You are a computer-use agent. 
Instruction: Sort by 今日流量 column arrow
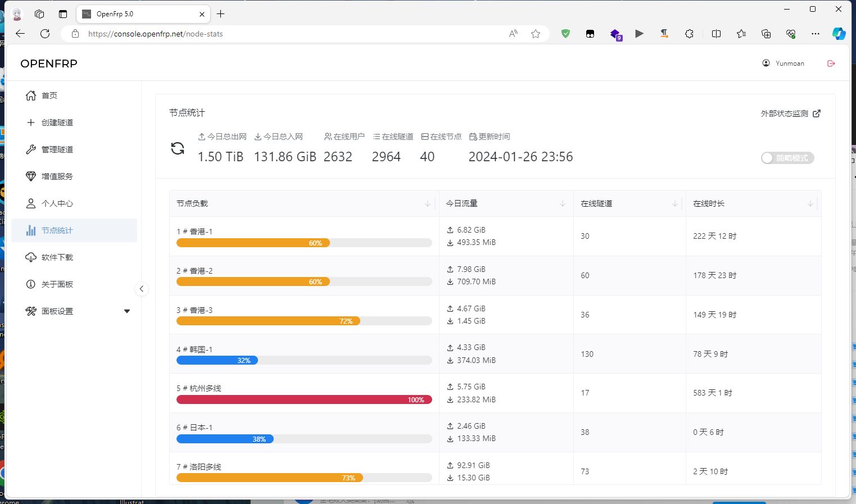(x=563, y=203)
